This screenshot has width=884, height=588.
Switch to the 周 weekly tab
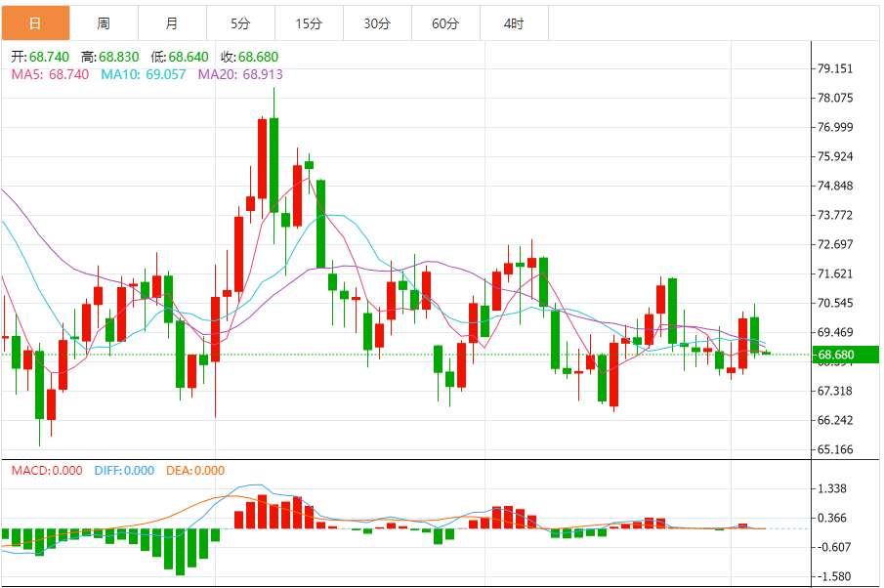point(104,23)
